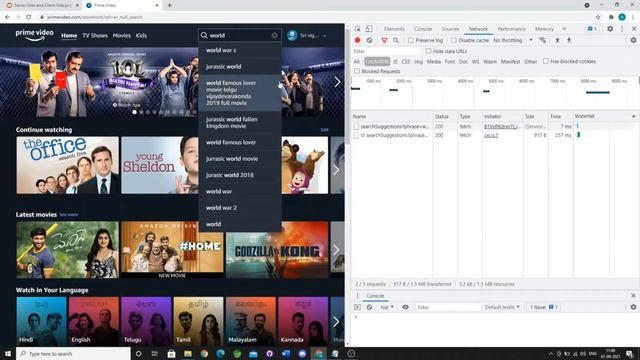
Task: Click the issues counter badge in the DevTools tab bar
Action: point(592,29)
